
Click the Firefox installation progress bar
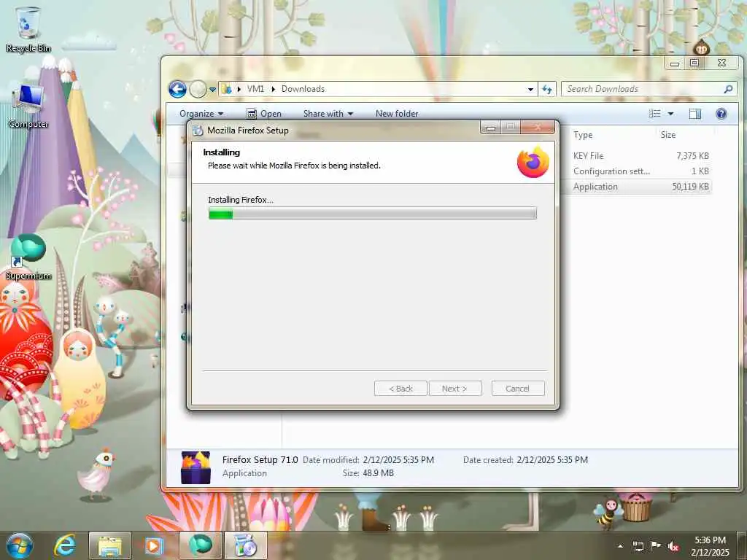[x=373, y=214]
